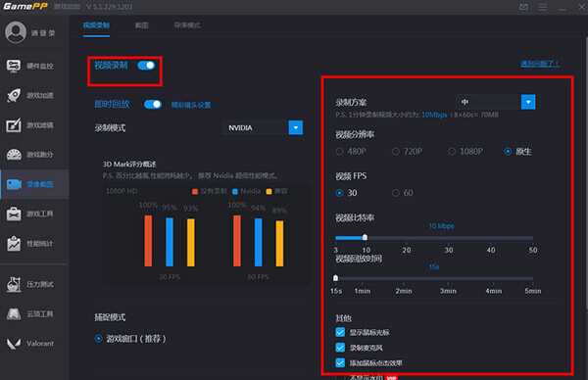588x380 pixels.
Task: Choose 30 for video FPS
Action: click(347, 193)
